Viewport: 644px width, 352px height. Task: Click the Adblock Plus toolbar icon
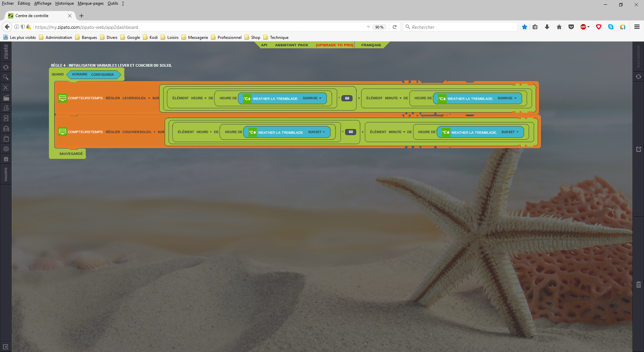(x=584, y=27)
